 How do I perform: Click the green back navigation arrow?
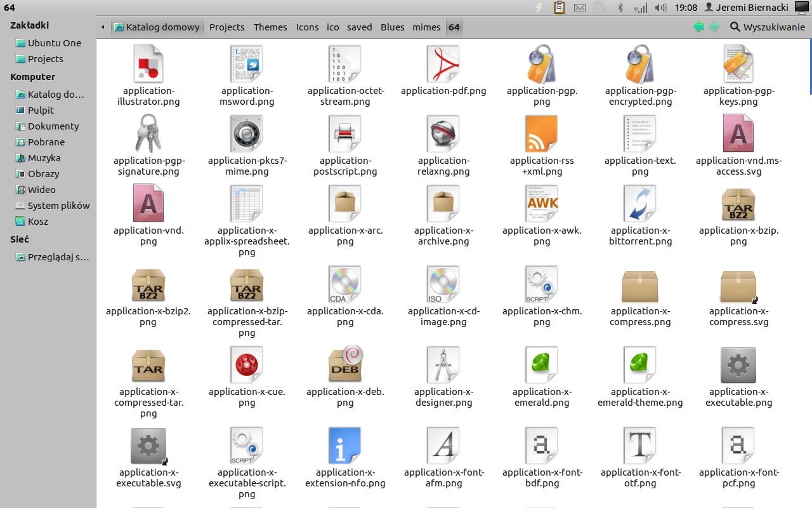[x=698, y=27]
